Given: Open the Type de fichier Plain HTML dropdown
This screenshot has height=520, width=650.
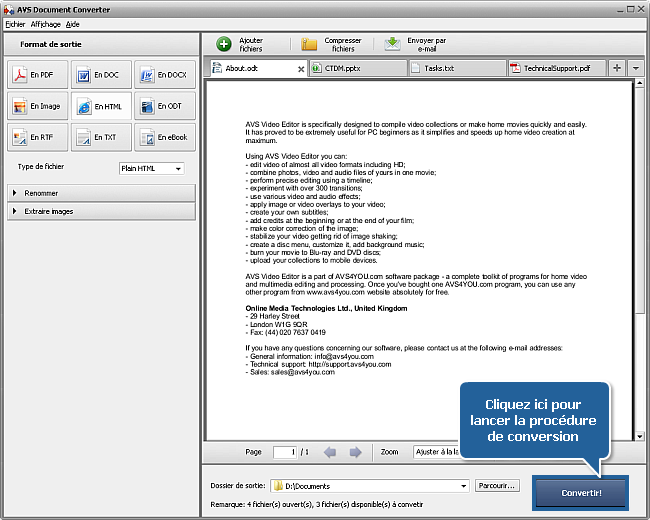Looking at the screenshot, I should coord(151,168).
